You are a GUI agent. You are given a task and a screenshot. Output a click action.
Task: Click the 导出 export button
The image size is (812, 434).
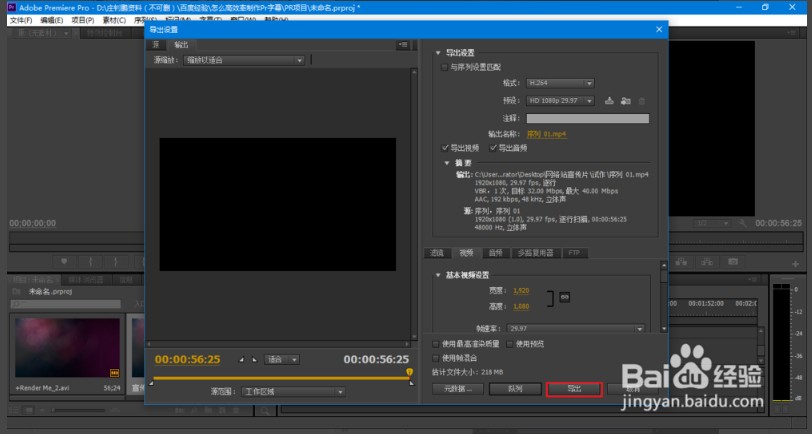(574, 389)
